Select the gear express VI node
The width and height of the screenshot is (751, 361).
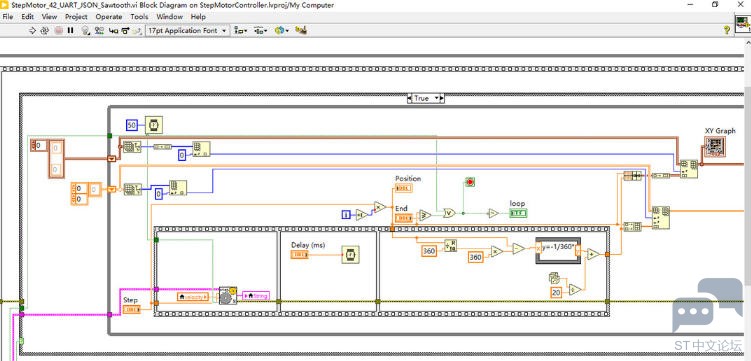click(228, 295)
